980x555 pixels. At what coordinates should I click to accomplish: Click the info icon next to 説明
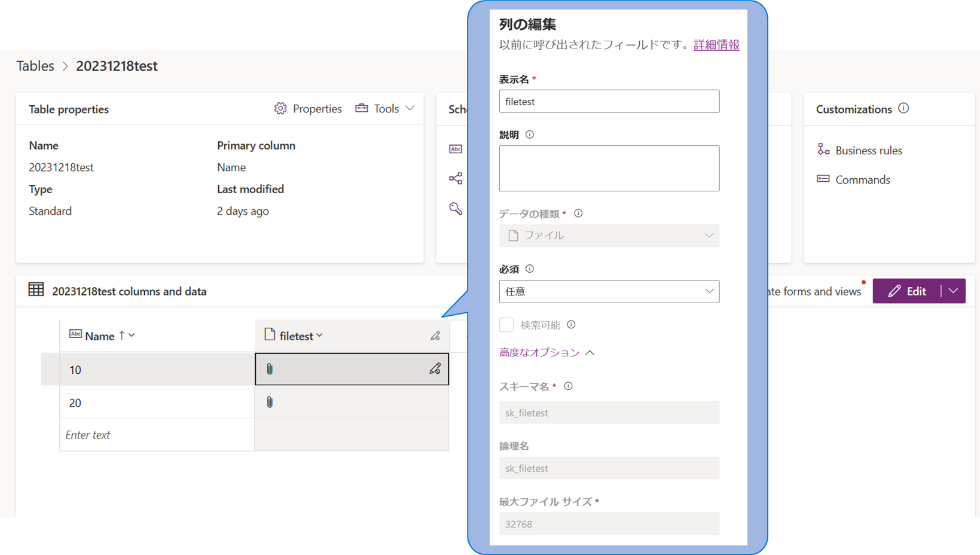[530, 135]
